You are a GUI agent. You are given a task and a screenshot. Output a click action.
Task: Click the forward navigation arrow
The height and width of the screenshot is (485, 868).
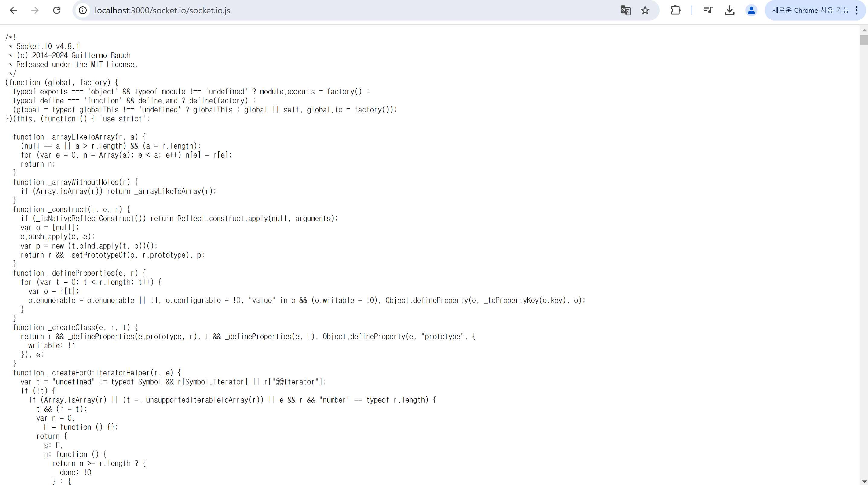click(x=35, y=11)
